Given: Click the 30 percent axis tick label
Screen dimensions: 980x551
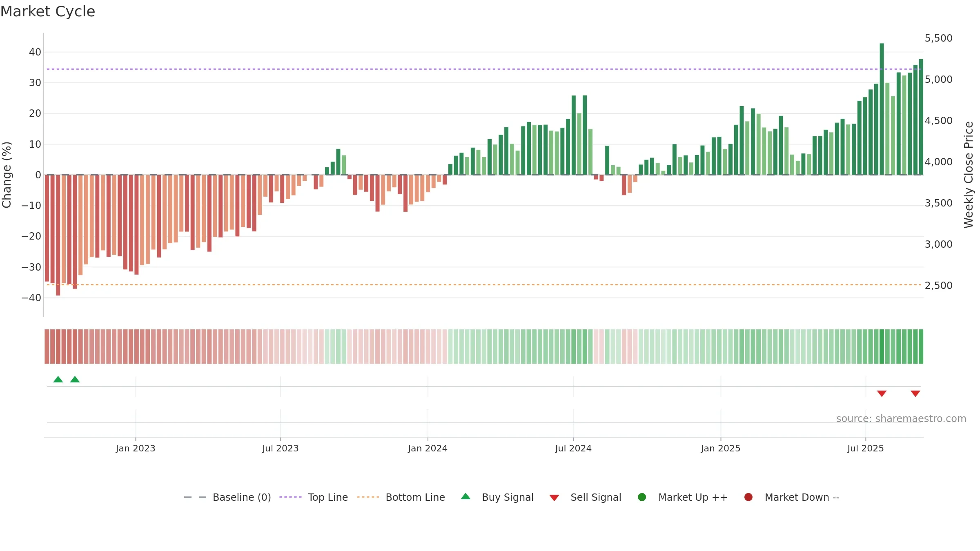Looking at the screenshot, I should pyautogui.click(x=35, y=83).
